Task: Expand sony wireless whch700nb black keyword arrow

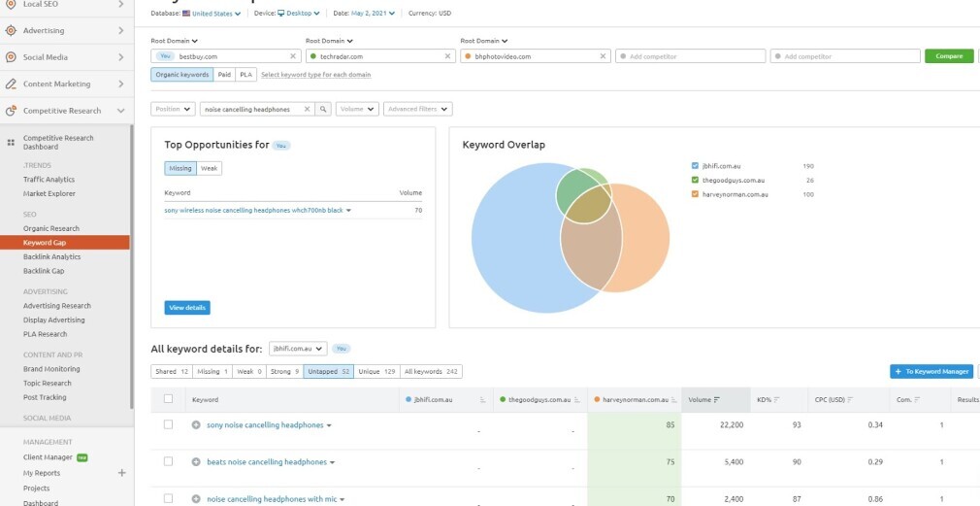Action: [x=348, y=211]
